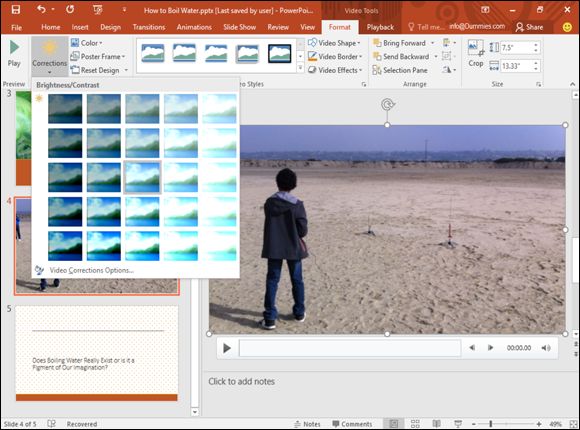Select the Crop tool
Viewport: 580px width, 430px height.
click(476, 54)
